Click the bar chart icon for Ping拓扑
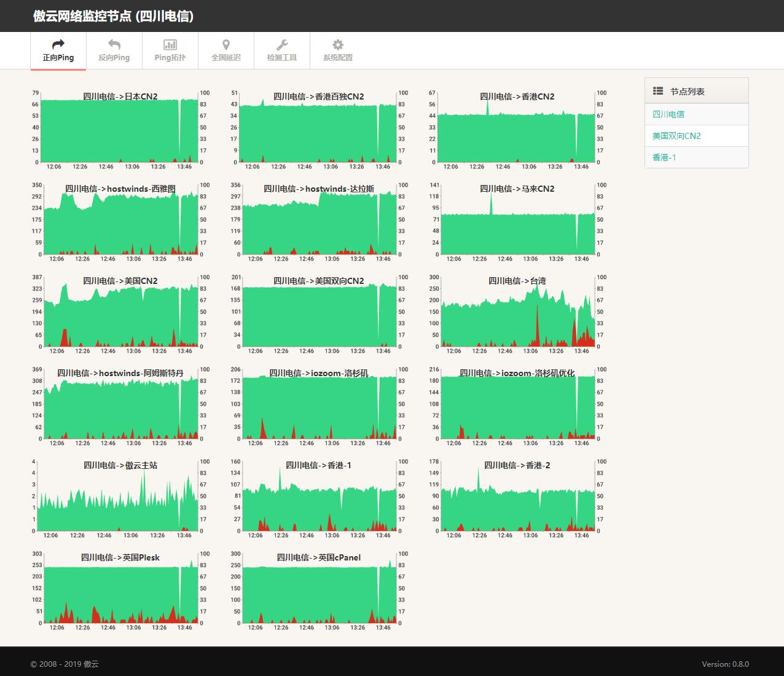This screenshot has width=784, height=676. click(170, 44)
